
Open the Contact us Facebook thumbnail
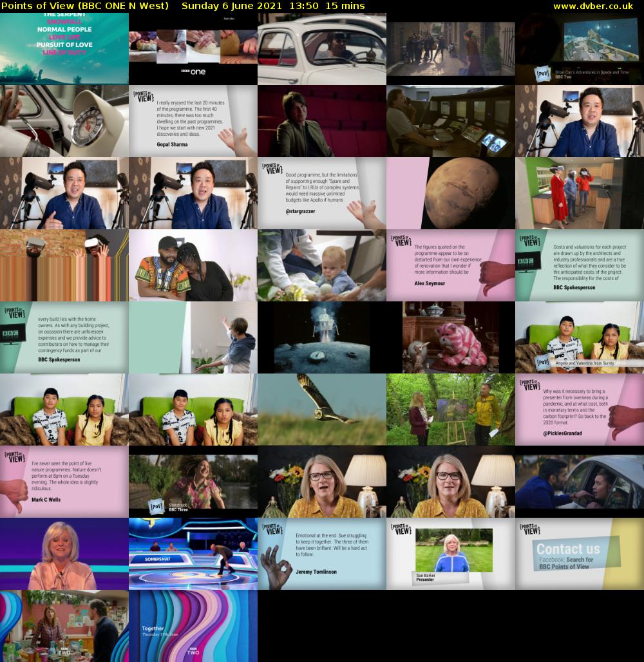pos(580,554)
